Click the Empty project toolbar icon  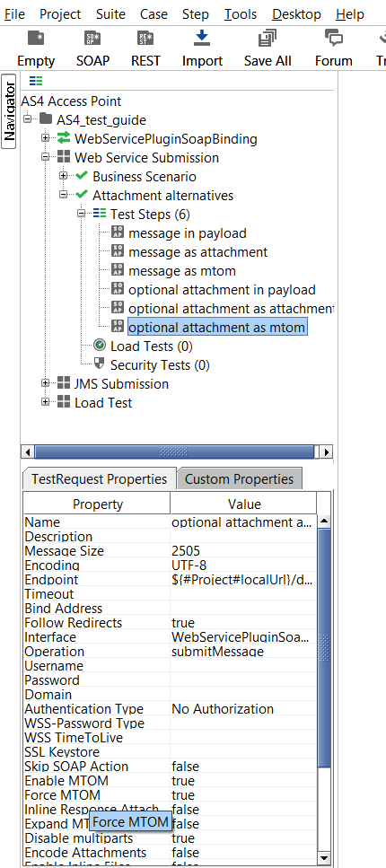36,39
